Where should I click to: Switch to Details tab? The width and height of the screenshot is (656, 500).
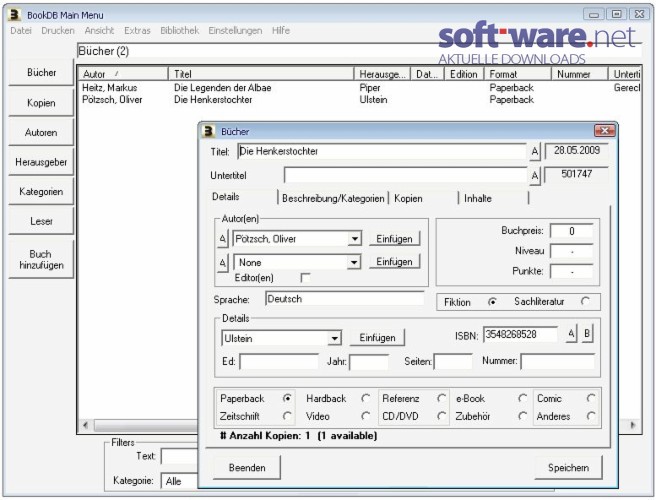click(x=243, y=197)
